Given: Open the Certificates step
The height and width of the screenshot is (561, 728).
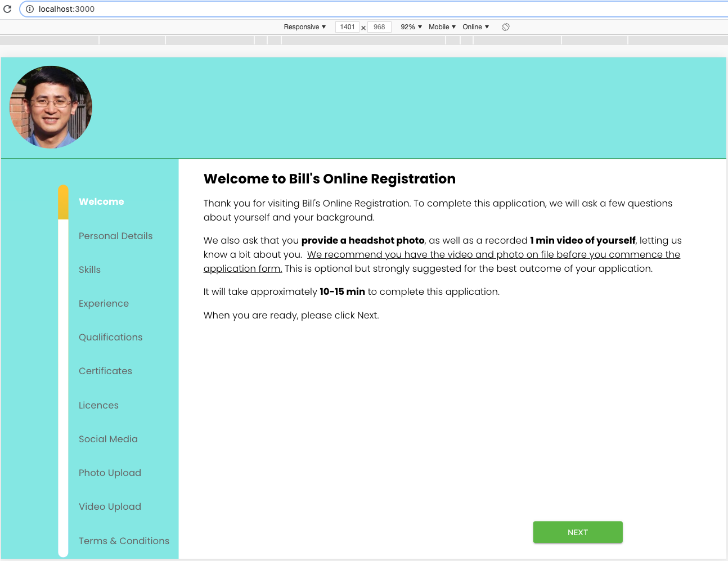Looking at the screenshot, I should pos(105,371).
